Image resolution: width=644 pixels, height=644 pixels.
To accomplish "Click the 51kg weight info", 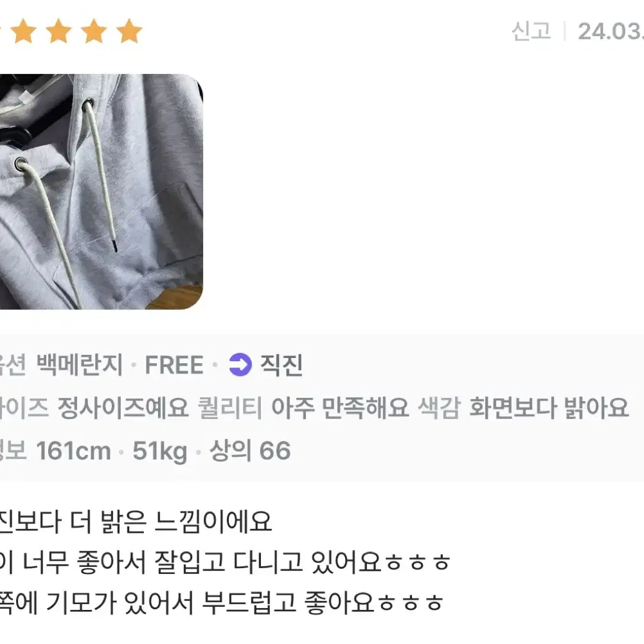I will 160,451.
